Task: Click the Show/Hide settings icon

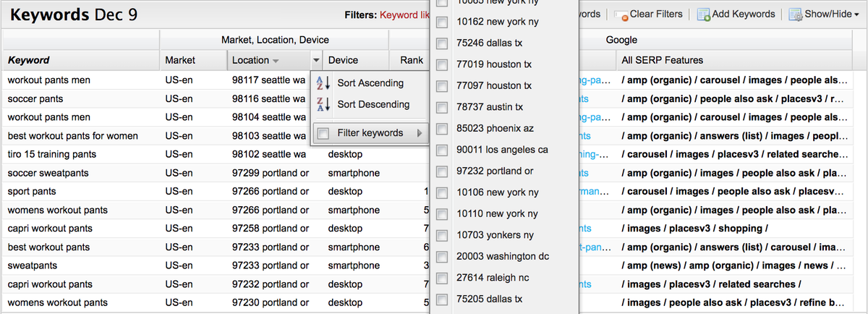Action: tap(795, 15)
